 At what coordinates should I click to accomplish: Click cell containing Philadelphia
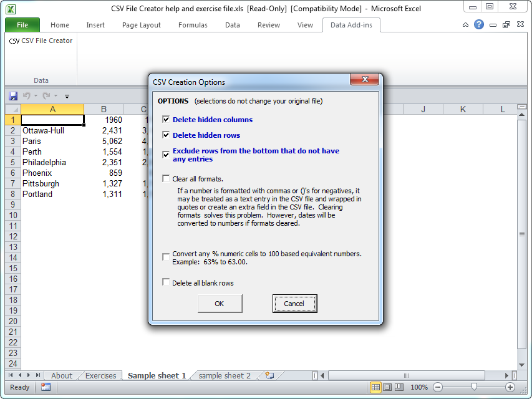52,163
